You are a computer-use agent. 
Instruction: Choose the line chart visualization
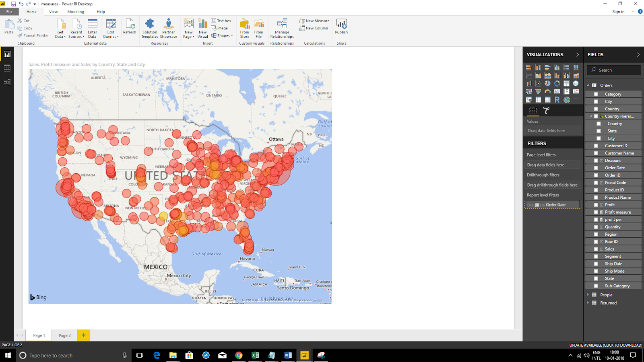[x=528, y=76]
